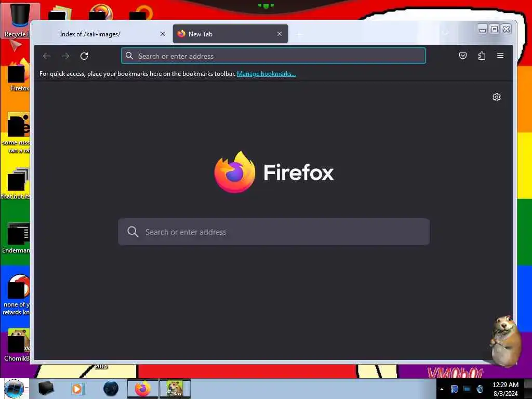The width and height of the screenshot is (532, 399).
Task: Show hidden system tray icons
Action: 442,389
